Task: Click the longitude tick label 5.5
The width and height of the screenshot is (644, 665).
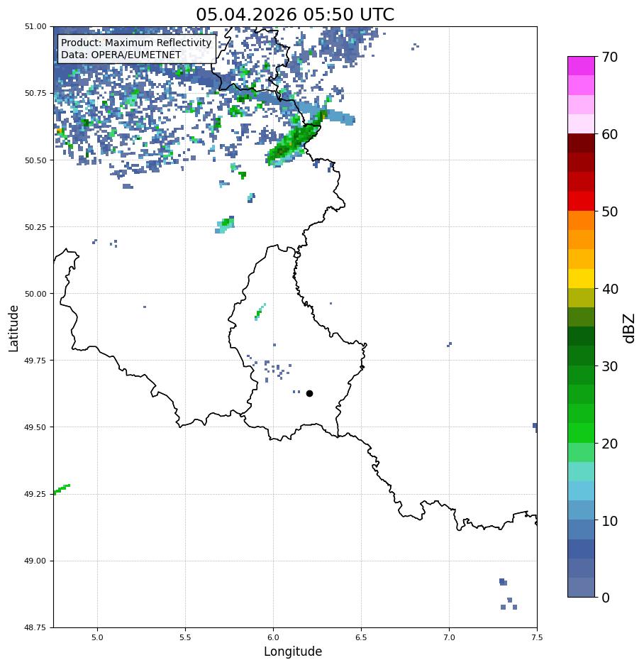Action: [185, 637]
